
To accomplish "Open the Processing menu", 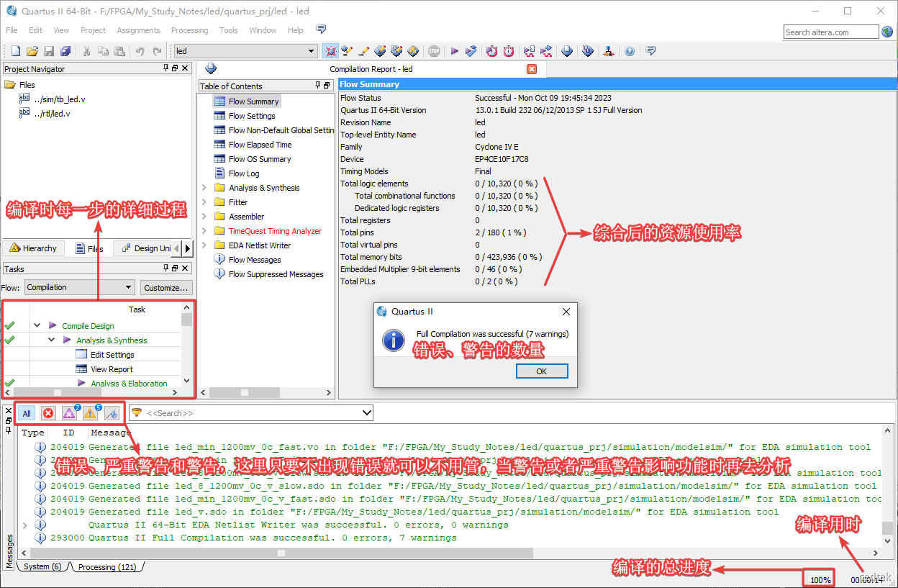I will [189, 30].
